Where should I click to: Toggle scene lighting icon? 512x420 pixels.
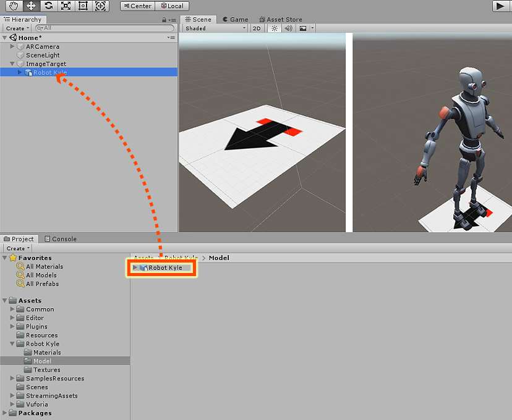point(275,28)
